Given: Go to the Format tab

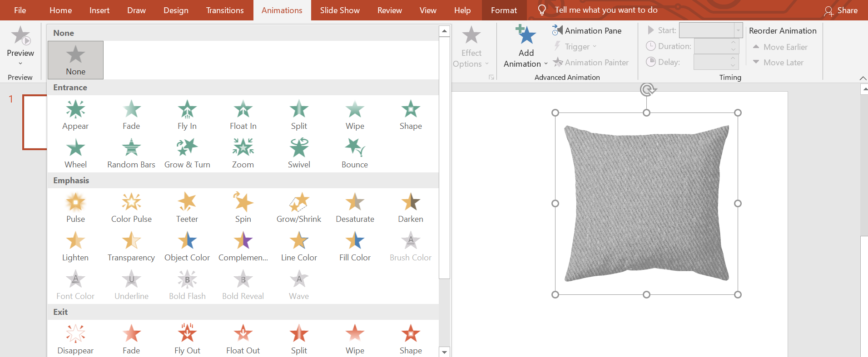Looking at the screenshot, I should coord(504,10).
